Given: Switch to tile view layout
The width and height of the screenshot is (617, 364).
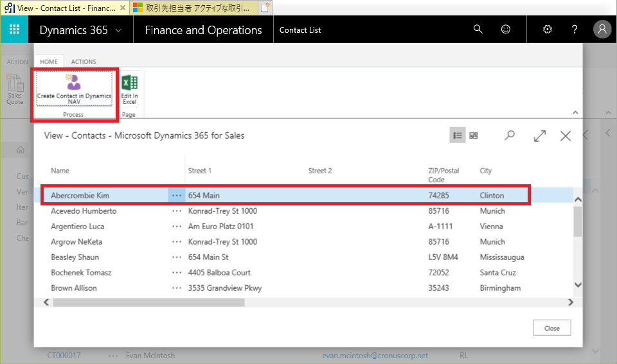Looking at the screenshot, I should (x=474, y=135).
